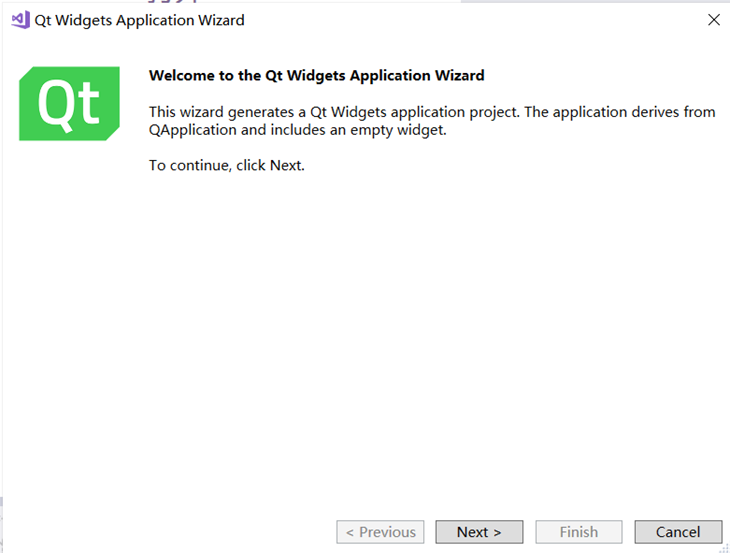The width and height of the screenshot is (730, 553).
Task: Click the green Qt logo
Action: pyautogui.click(x=69, y=103)
